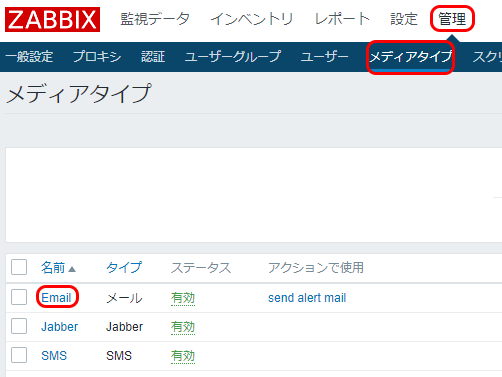Open the send alert mail action link
The image size is (502, 377).
click(x=307, y=298)
